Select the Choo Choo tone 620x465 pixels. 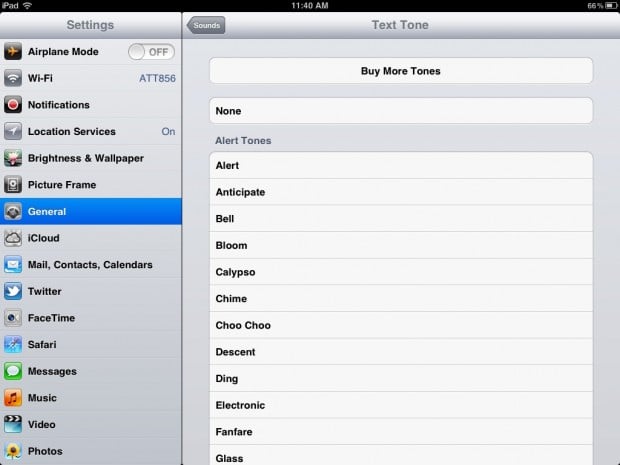coord(401,325)
